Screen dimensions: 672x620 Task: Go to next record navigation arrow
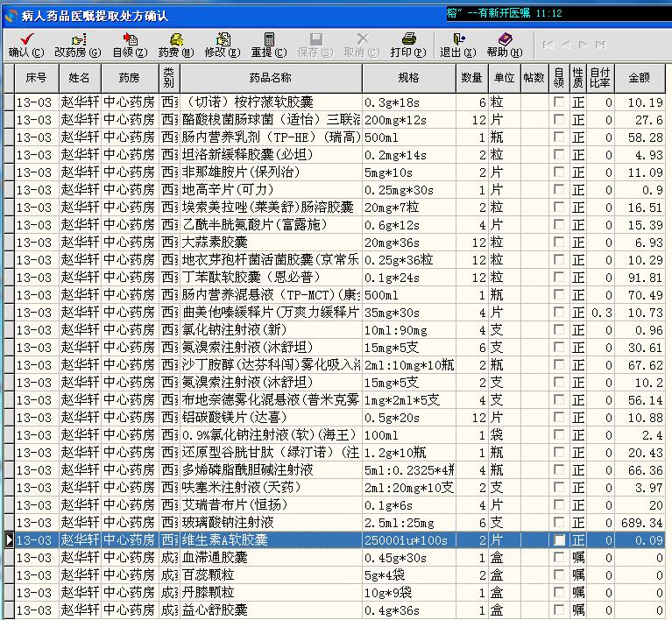pos(583,45)
